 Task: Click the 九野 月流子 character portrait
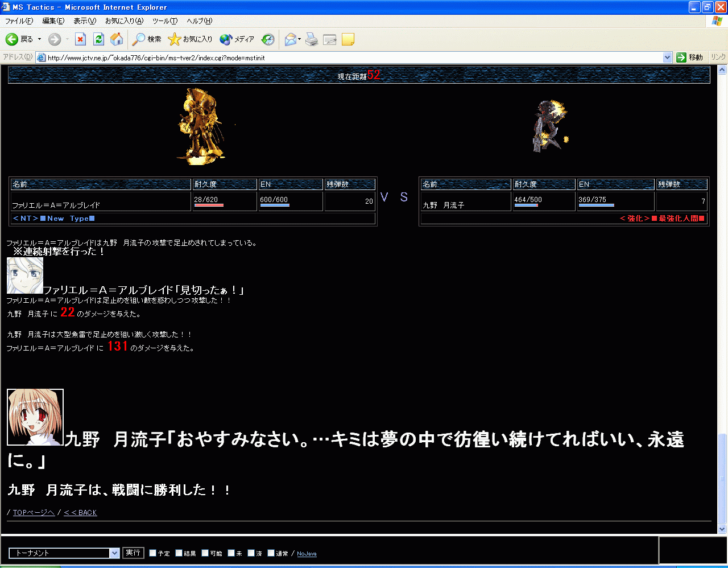(x=35, y=417)
